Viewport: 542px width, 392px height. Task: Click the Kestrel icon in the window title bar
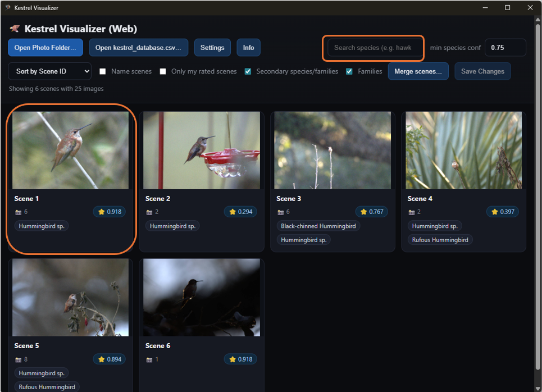pos(8,7)
